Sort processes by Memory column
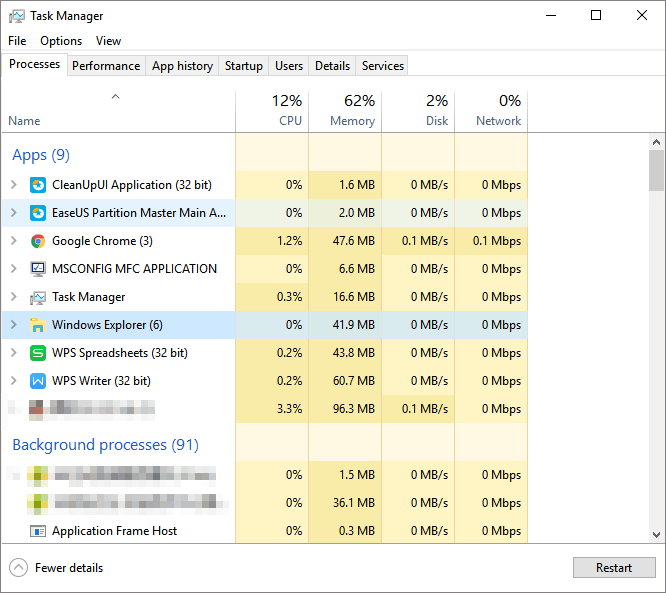Image resolution: width=666 pixels, height=593 pixels. [x=345, y=110]
